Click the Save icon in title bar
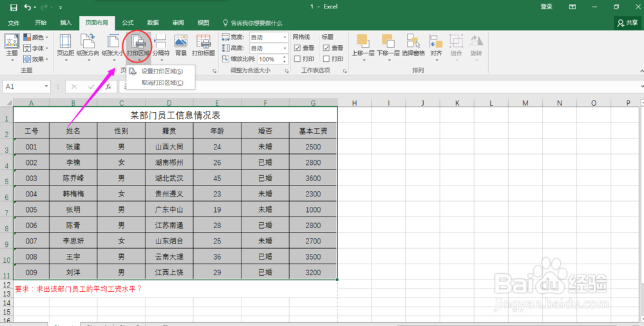Image resolution: width=644 pixels, height=326 pixels. [14, 7]
